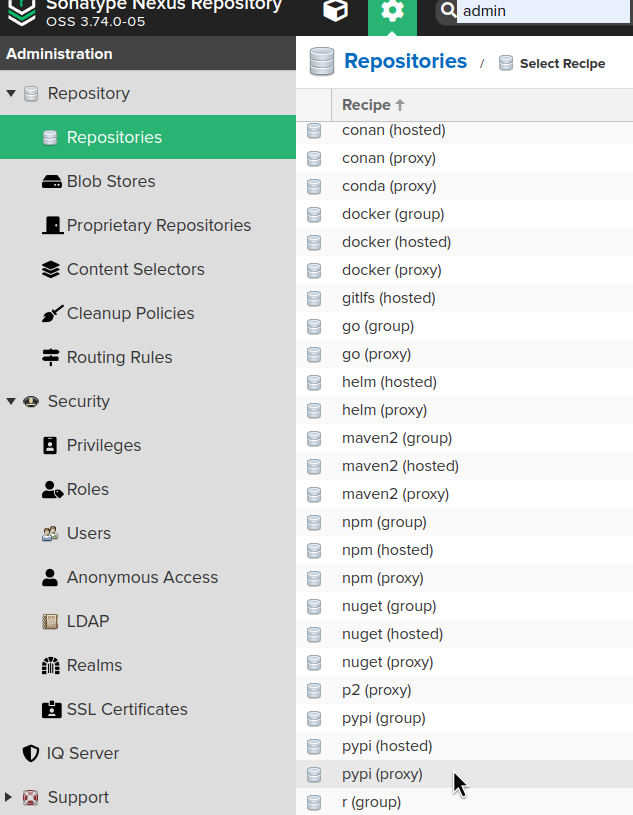This screenshot has width=633, height=815.
Task: Click the Select Recipe breadcrumb
Action: pos(562,63)
